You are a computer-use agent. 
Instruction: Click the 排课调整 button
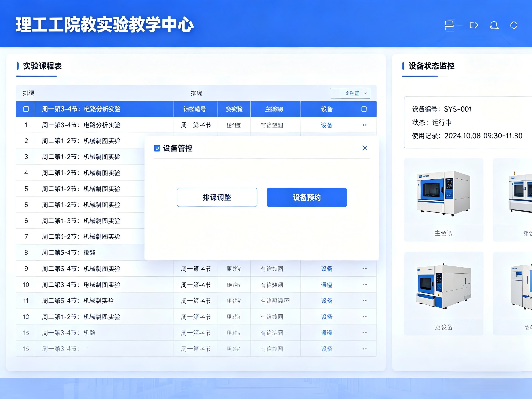[x=217, y=197]
